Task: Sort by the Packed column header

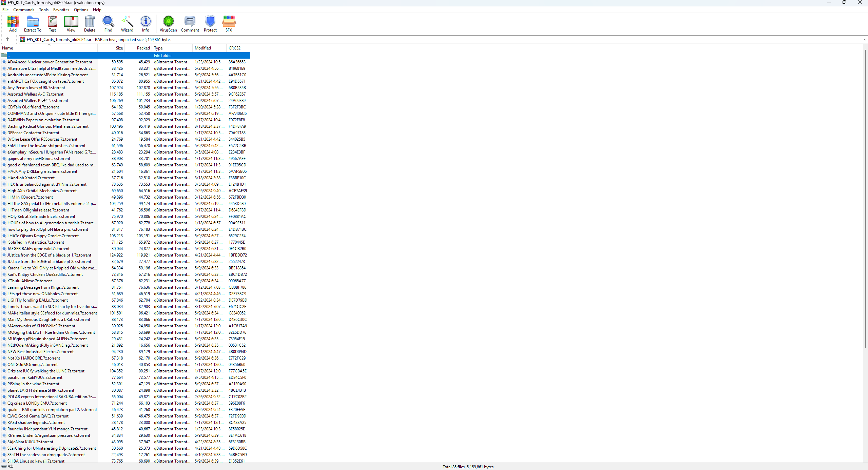Action: pos(138,48)
